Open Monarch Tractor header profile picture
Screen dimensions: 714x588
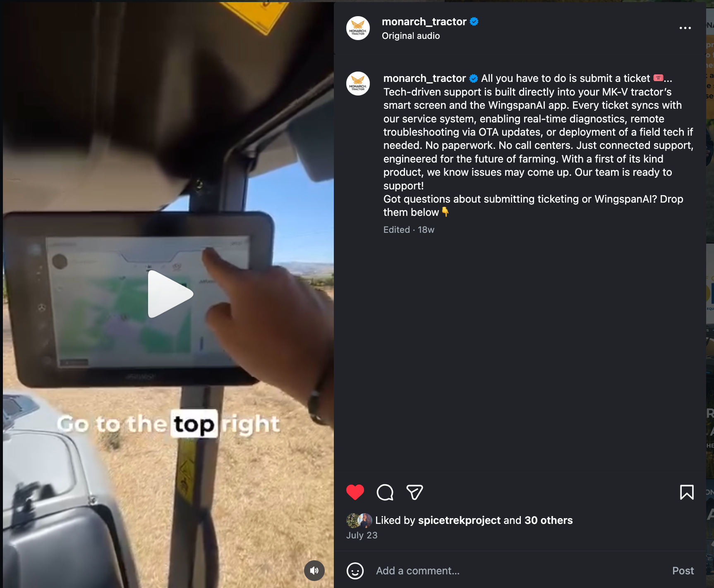click(x=358, y=28)
